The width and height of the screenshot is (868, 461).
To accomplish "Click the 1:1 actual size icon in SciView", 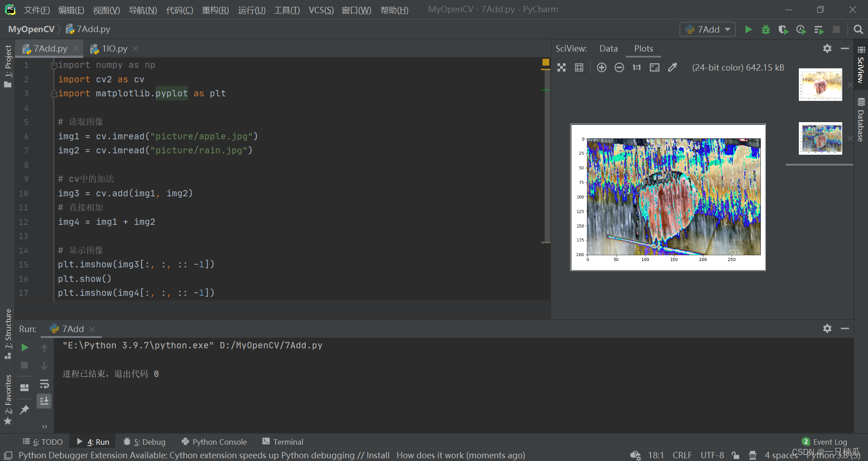I will click(x=637, y=67).
